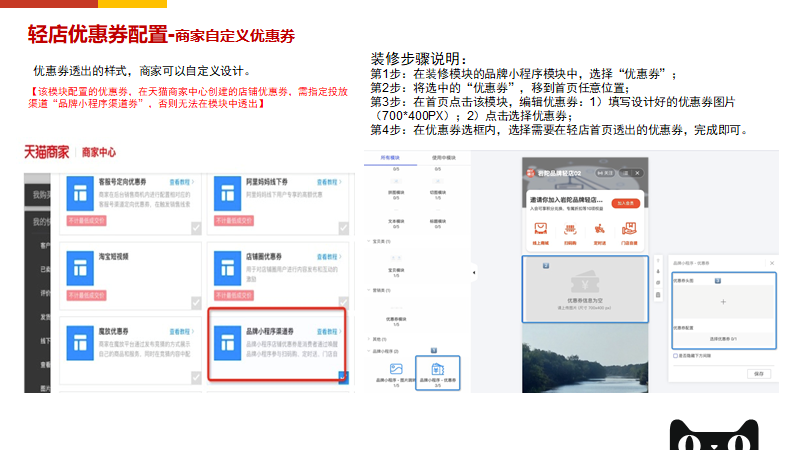Image resolution: width=800 pixels, height=450 pixels.
Task: Collapse the 品牌小程序 module group
Action: (369, 351)
